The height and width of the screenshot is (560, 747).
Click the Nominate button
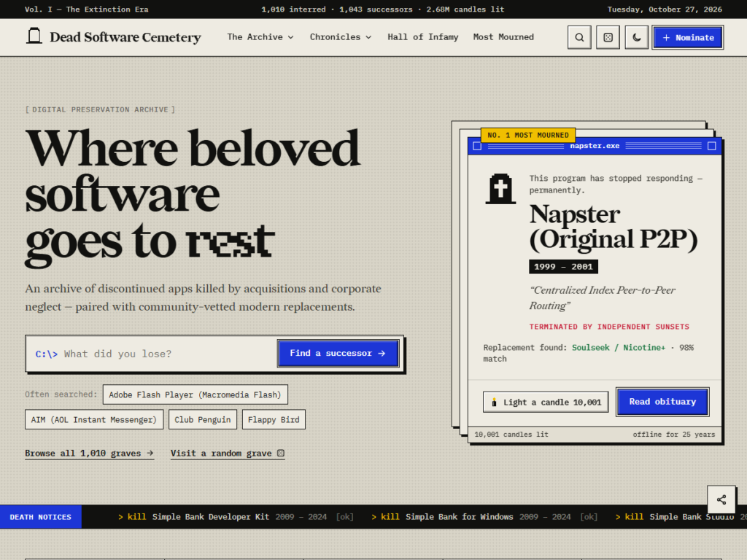tap(688, 37)
